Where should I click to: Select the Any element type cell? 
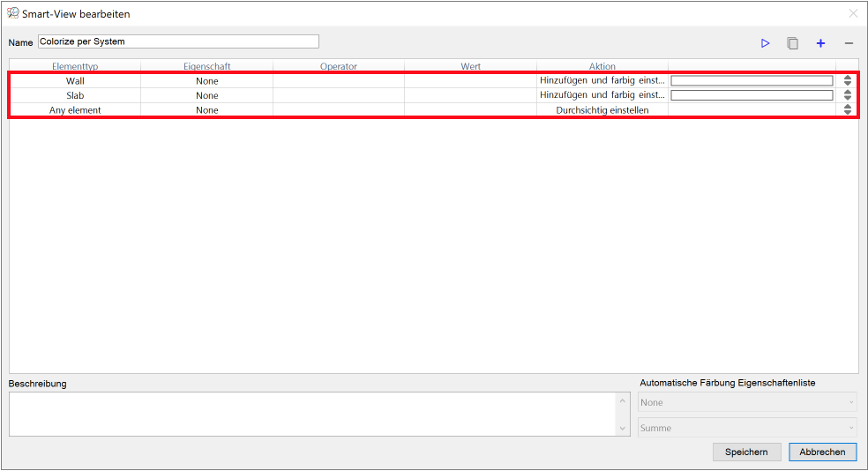click(x=75, y=110)
